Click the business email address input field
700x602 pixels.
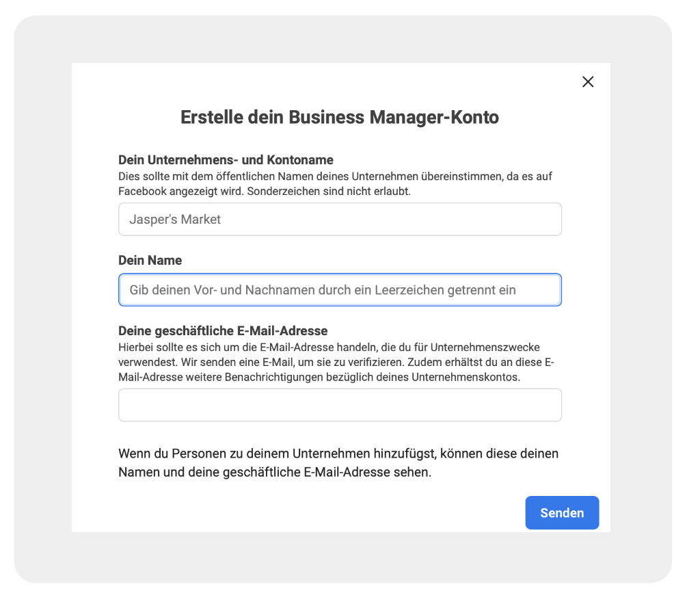pyautogui.click(x=340, y=405)
